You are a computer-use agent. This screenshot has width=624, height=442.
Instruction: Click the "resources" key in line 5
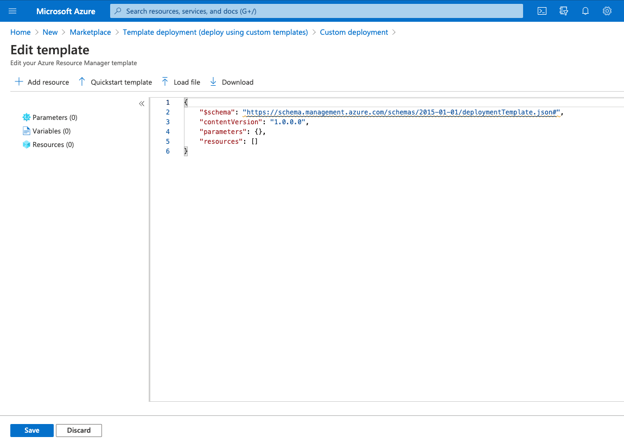221,141
